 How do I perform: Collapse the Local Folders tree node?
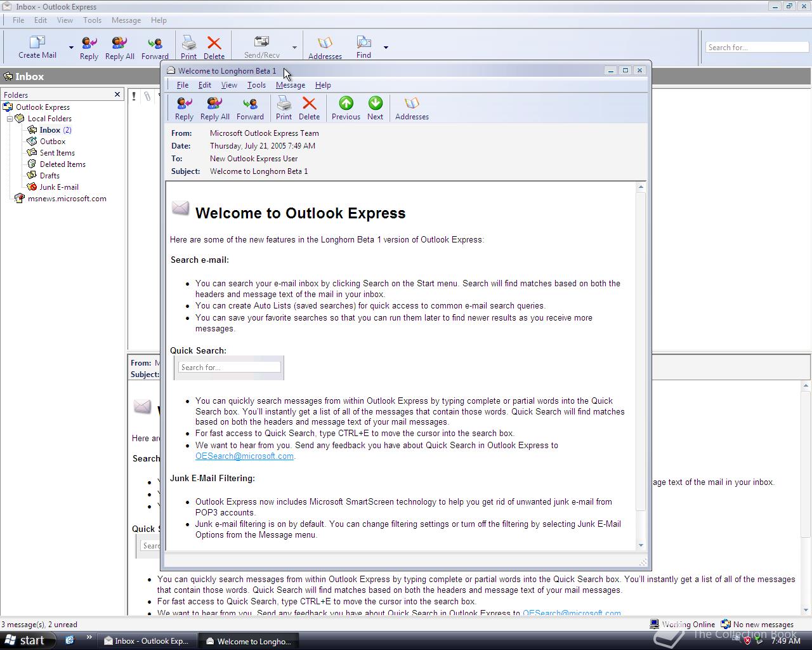10,119
